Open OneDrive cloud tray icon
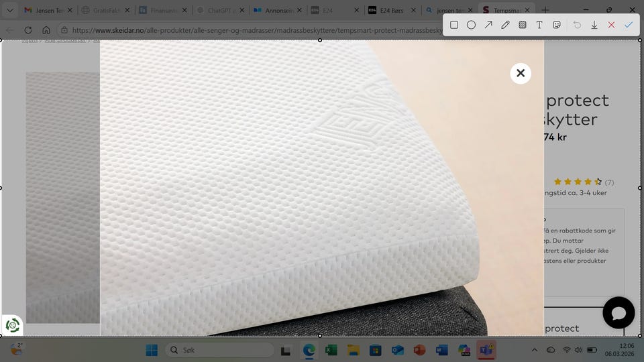644x362 pixels. [x=551, y=350]
